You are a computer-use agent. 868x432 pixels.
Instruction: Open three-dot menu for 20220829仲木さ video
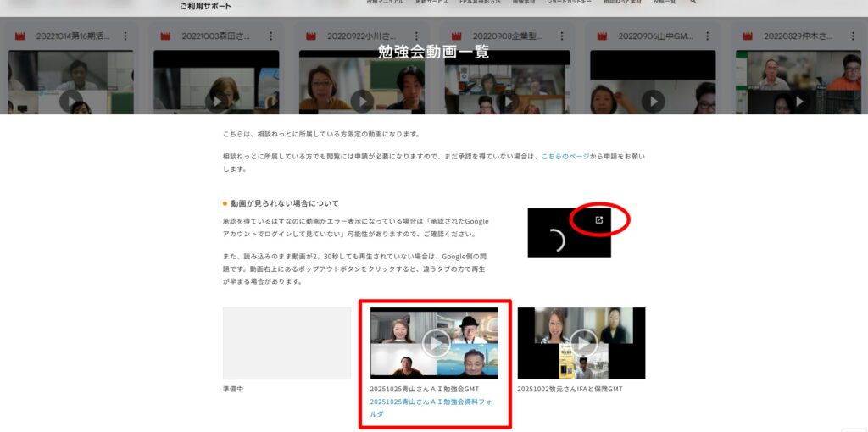pos(852,36)
